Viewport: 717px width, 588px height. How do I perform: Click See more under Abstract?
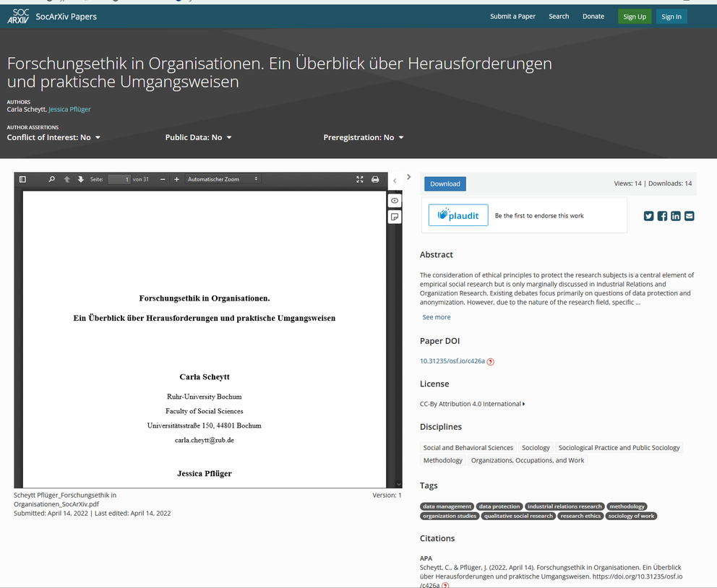[436, 317]
